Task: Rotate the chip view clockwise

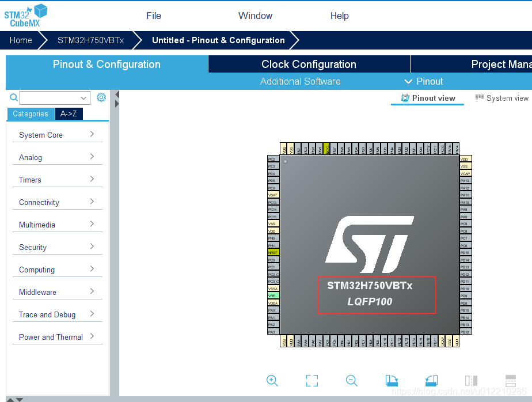Action: pos(392,381)
